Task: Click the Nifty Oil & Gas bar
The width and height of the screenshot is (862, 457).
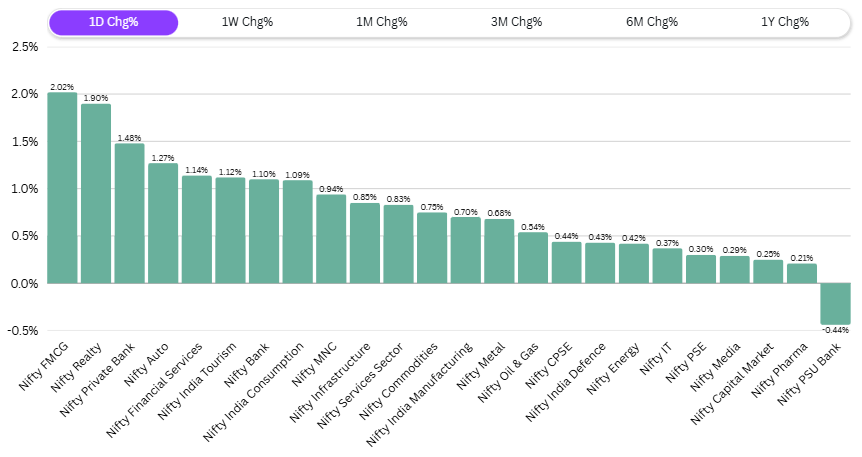Action: coord(533,258)
